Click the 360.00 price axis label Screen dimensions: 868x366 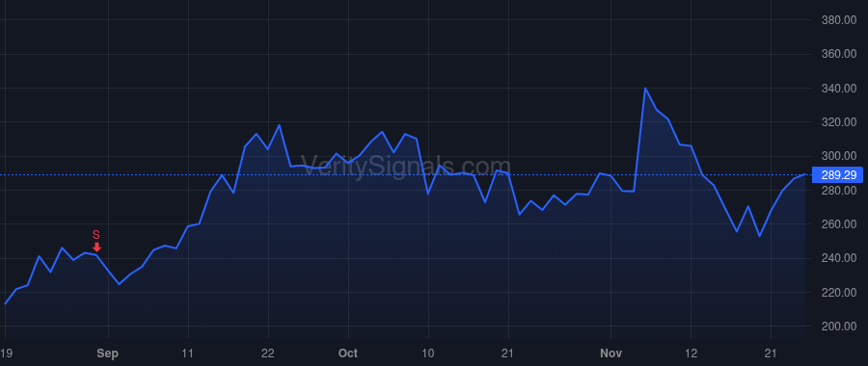tap(838, 54)
